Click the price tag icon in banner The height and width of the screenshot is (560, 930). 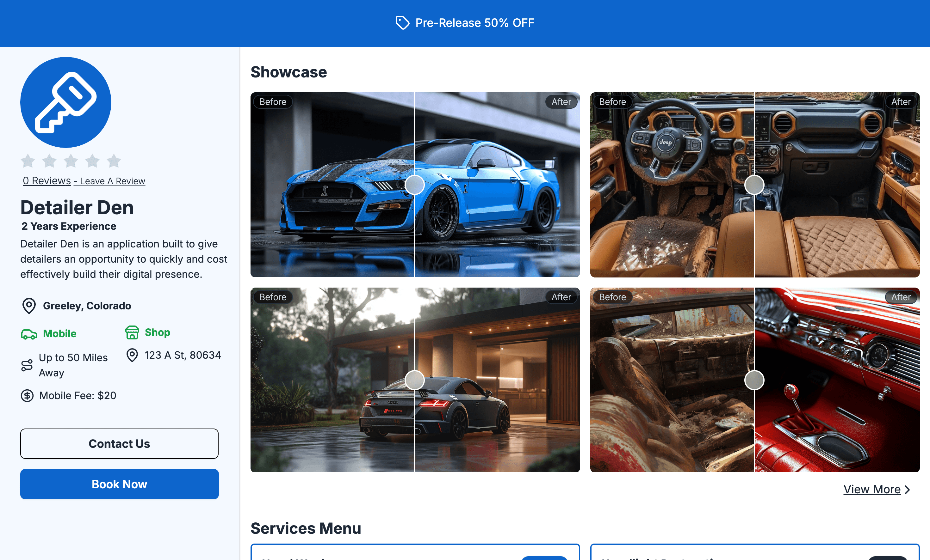pyautogui.click(x=402, y=23)
